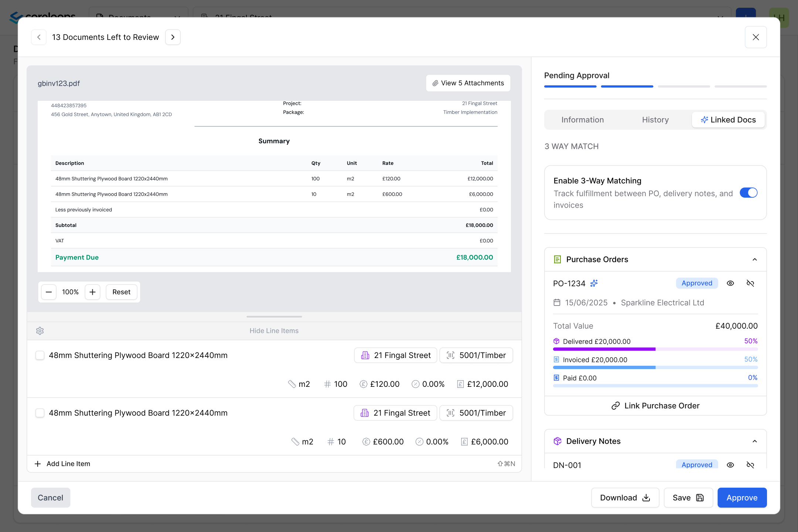Click the Delivered progress bar

(655, 349)
